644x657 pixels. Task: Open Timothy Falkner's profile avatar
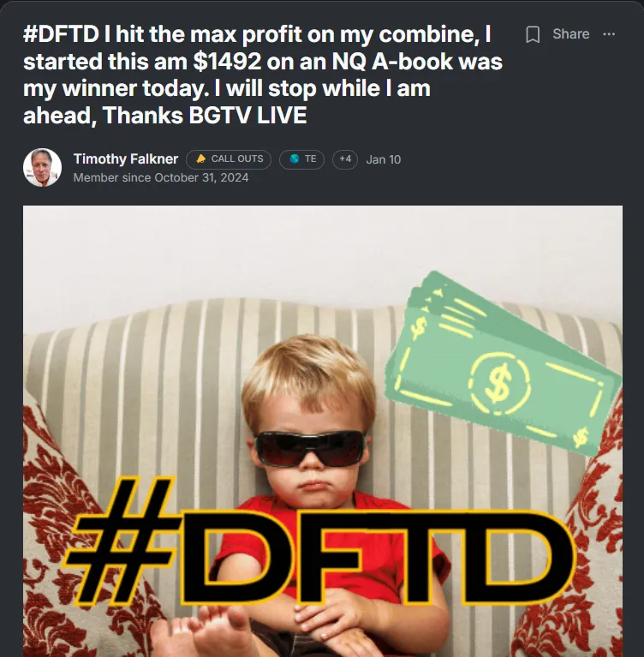click(x=42, y=167)
